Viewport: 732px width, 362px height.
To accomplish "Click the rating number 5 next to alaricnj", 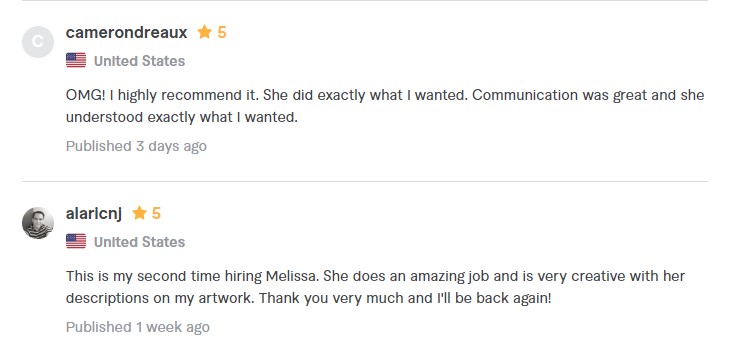I will 156,213.
